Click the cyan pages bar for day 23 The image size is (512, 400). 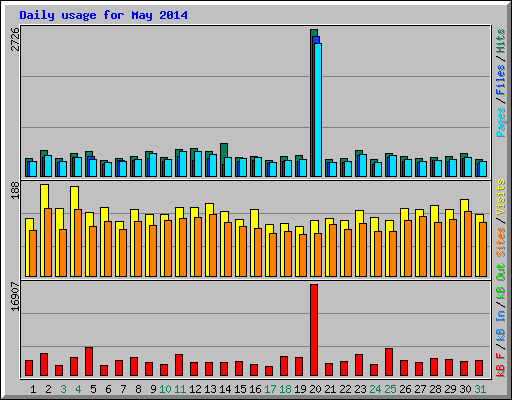pos(363,166)
